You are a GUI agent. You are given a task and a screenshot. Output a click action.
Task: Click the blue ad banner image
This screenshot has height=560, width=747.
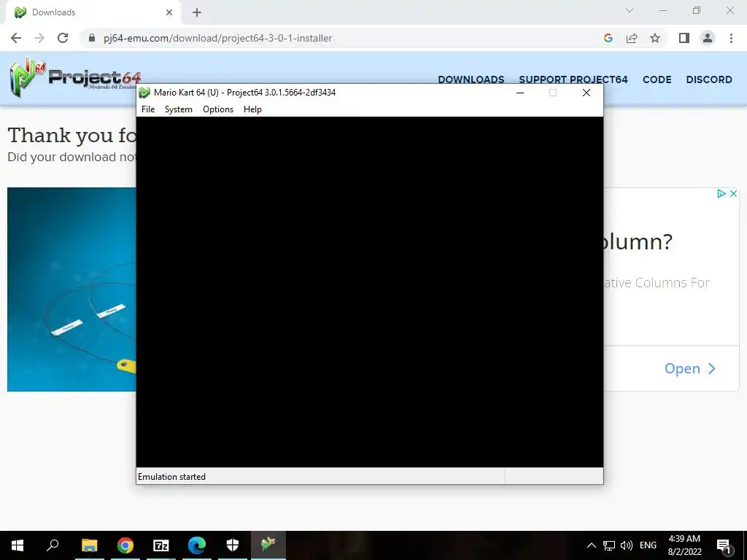[71, 289]
